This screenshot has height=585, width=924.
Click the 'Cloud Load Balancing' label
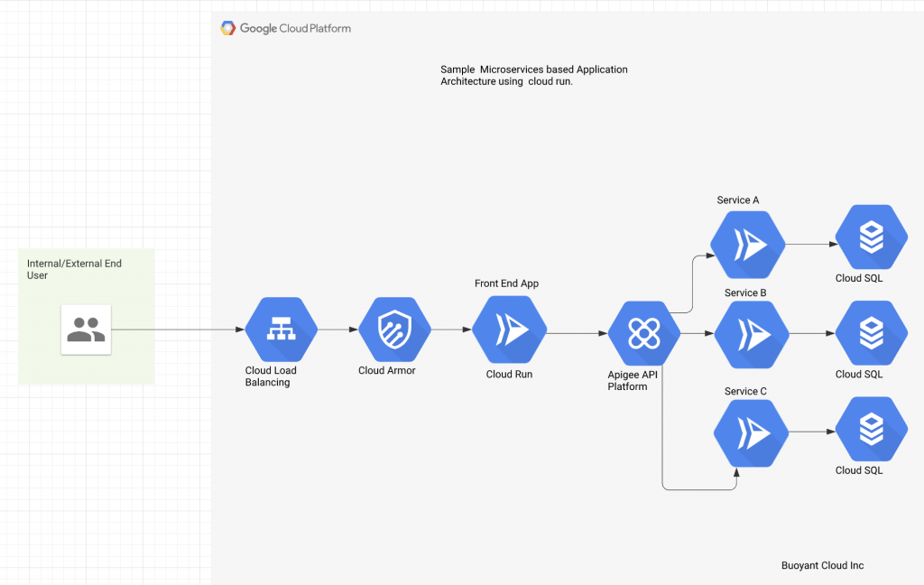271,376
